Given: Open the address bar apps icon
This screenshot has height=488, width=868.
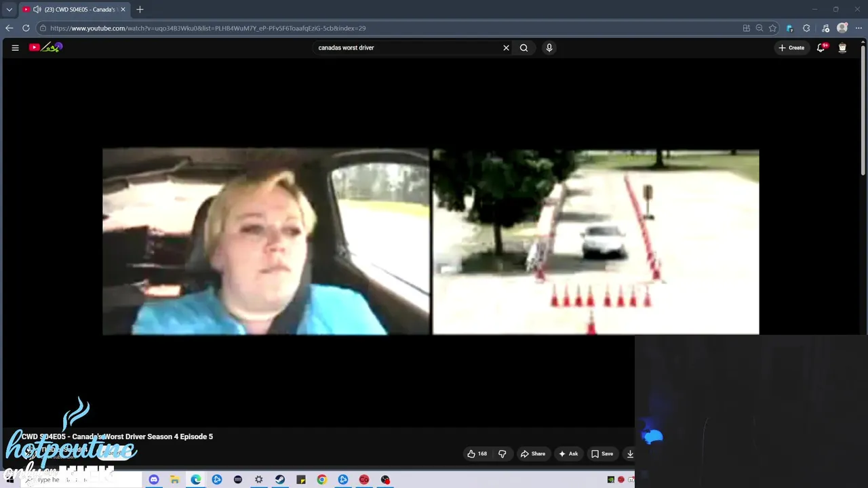Looking at the screenshot, I should pos(746,28).
